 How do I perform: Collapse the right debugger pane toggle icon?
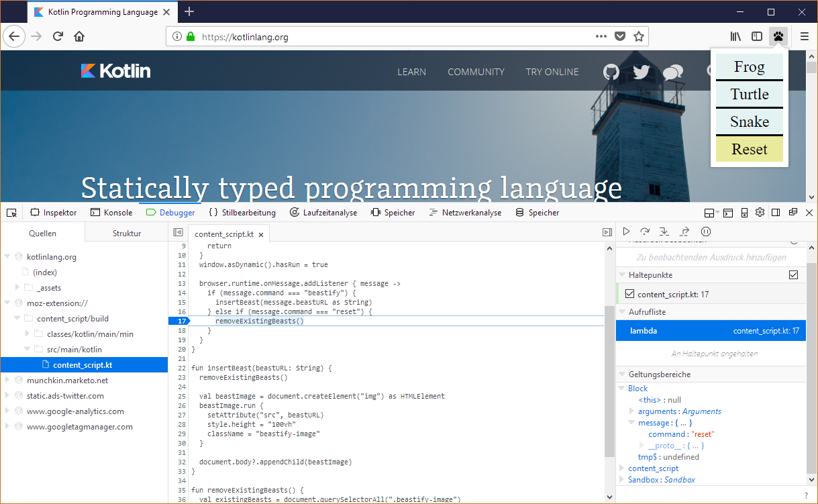[607, 232]
